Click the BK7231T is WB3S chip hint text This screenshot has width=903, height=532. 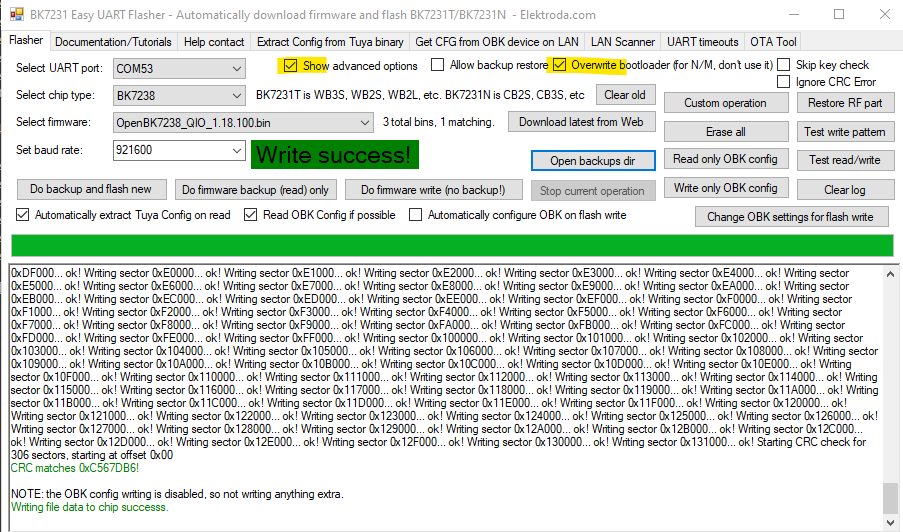pos(420,95)
